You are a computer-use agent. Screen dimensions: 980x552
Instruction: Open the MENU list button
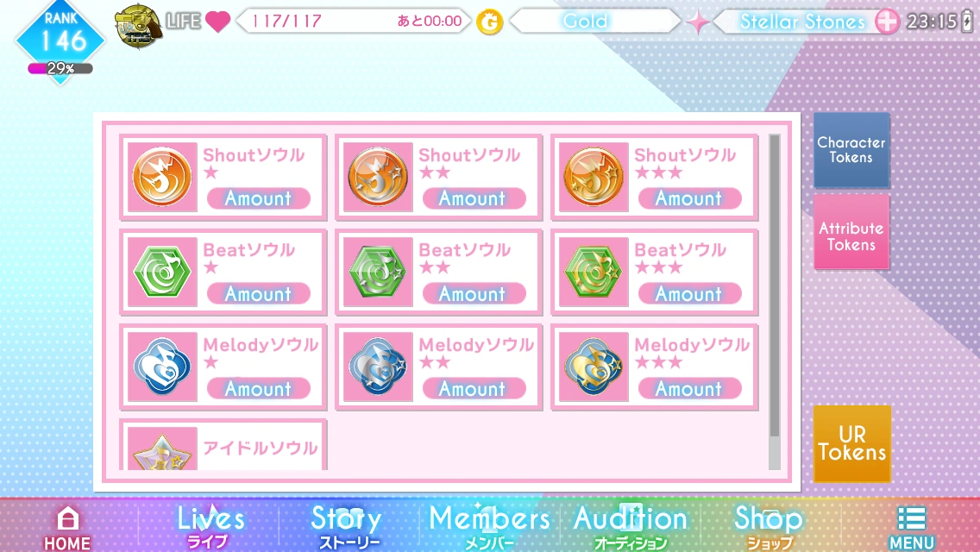tap(911, 528)
